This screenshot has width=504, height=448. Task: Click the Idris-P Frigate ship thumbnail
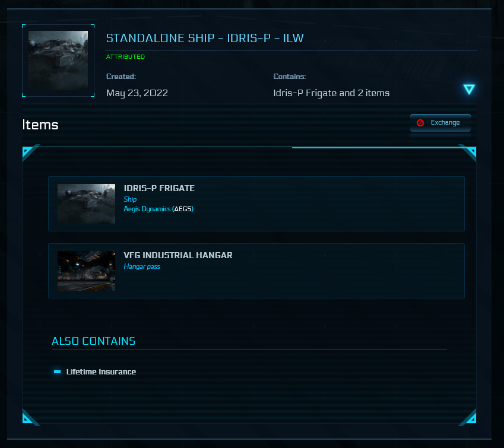(x=86, y=204)
